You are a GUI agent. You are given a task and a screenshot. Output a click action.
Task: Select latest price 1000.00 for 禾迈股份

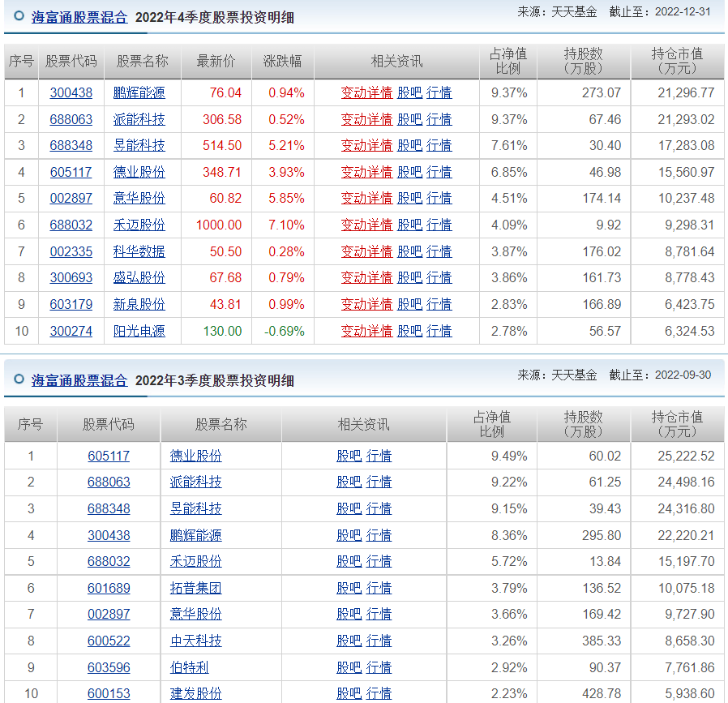[219, 225]
